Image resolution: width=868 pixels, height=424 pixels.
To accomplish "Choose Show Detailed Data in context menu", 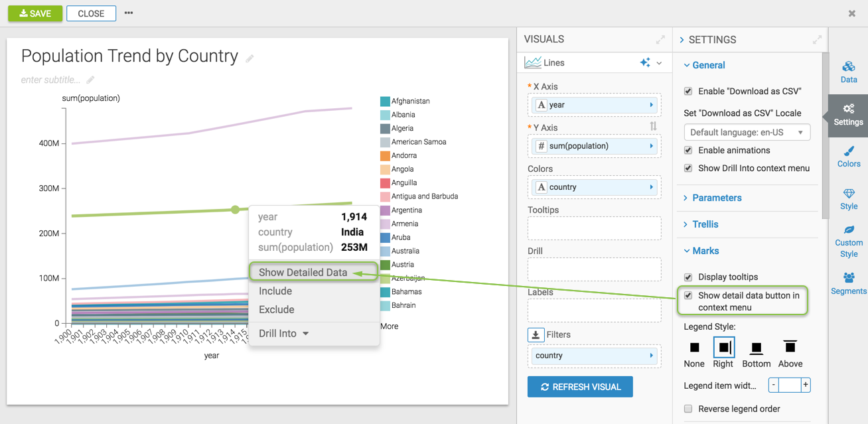I will [x=303, y=272].
